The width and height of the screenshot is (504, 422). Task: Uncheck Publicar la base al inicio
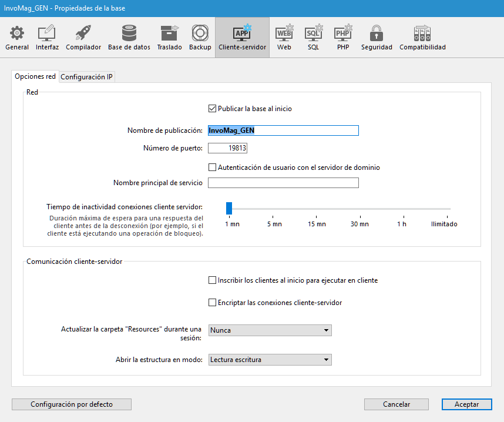pos(213,109)
